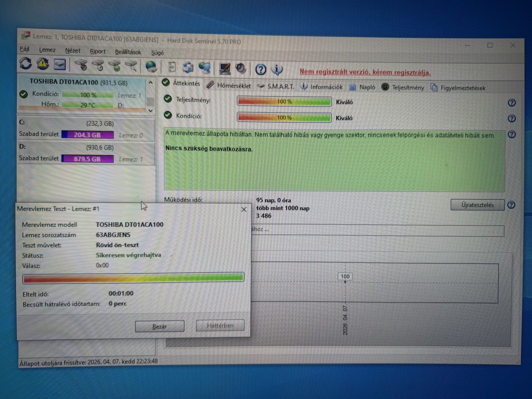Click the Nincs szükség beavatkozásra text
This screenshot has width=532, height=399.
[209, 149]
